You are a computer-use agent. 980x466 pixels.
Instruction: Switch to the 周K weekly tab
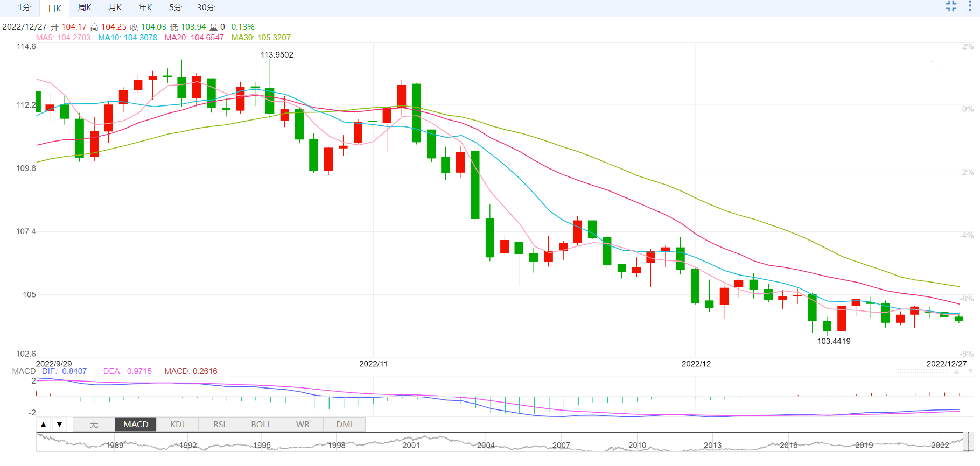[85, 8]
